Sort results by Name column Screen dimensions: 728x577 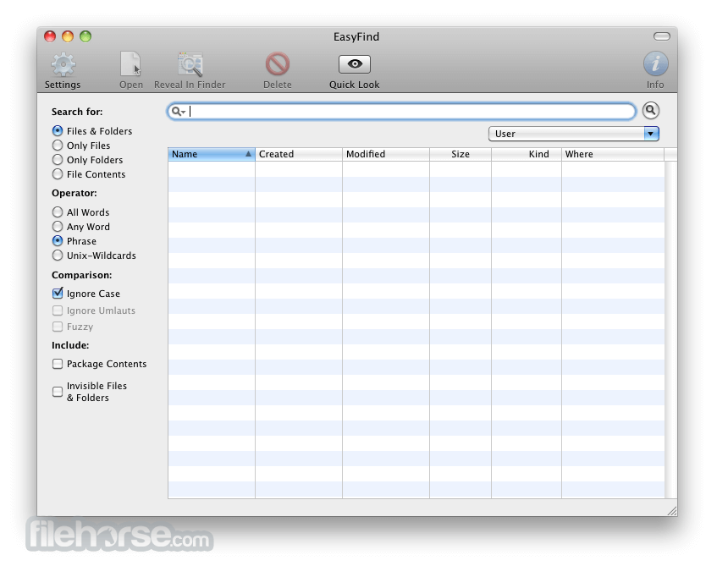pos(212,154)
